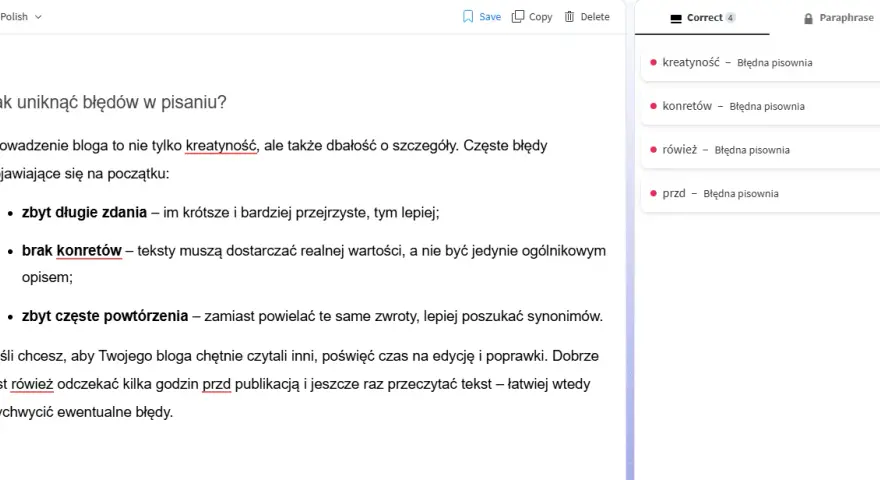Click the underlined word kreatyność in text
The width and height of the screenshot is (880, 480).
coord(221,146)
